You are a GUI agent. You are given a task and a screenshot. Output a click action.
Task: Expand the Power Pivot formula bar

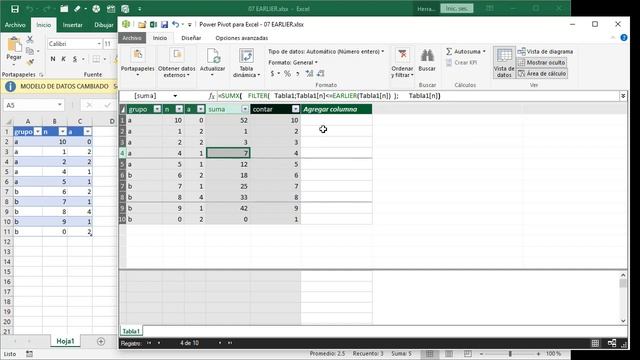pyautogui.click(x=623, y=96)
